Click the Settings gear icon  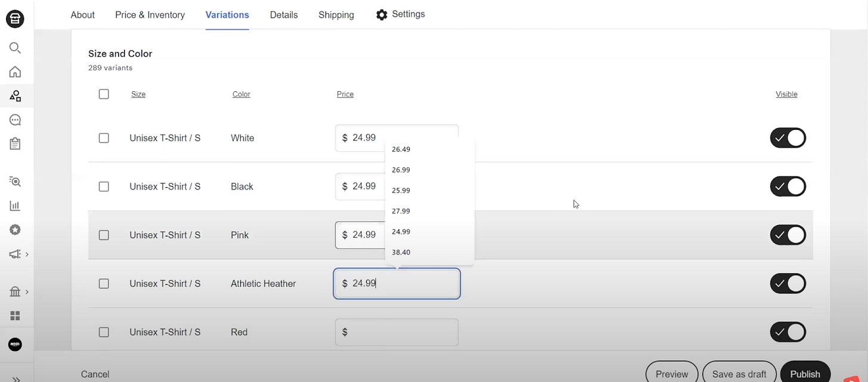pos(382,15)
